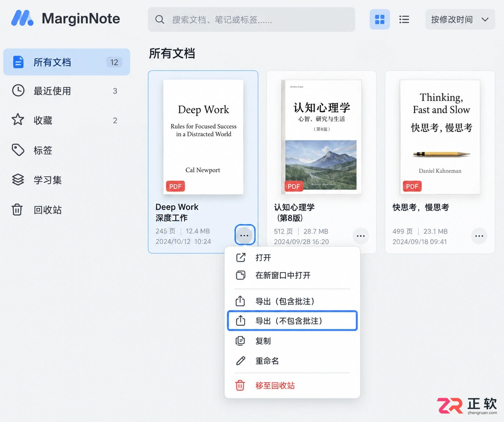Image resolution: width=504 pixels, height=422 pixels.
Task: Click the 标签 tag icon
Action: 18,150
